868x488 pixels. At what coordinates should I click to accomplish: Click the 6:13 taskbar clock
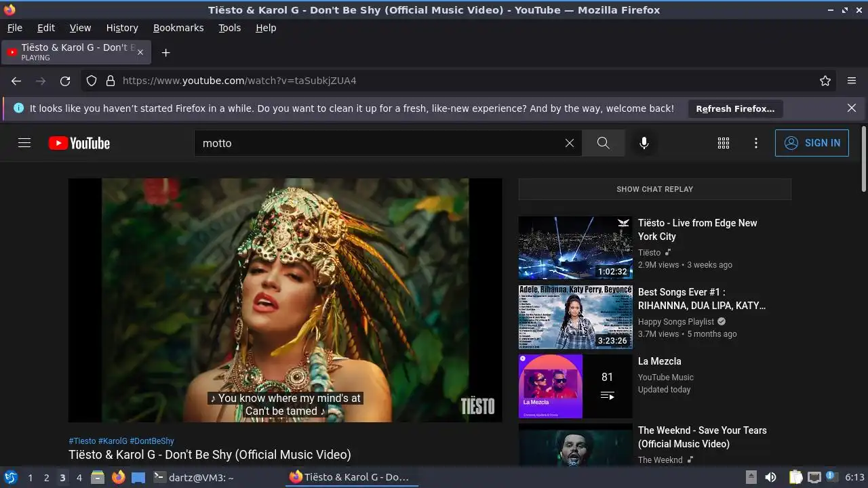854,477
